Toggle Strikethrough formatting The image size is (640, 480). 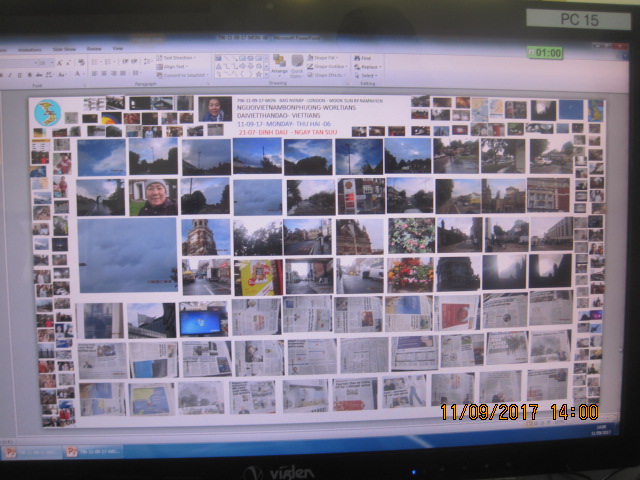click(x=39, y=75)
